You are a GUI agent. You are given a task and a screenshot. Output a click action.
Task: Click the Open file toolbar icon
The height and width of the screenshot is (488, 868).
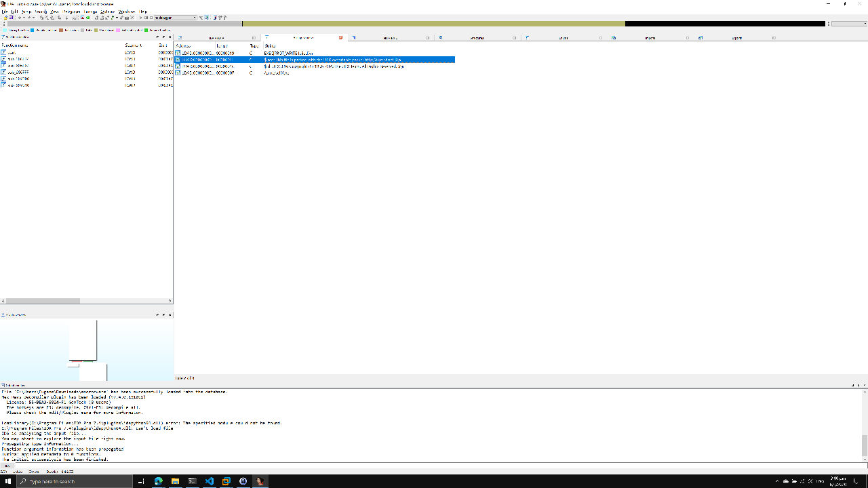point(5,18)
